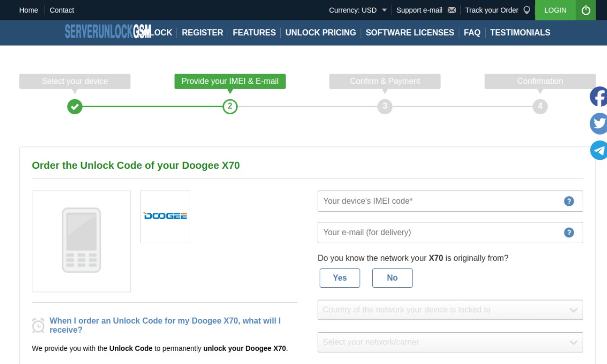Image resolution: width=607 pixels, height=364 pixels.
Task: Open the Currency USD dropdown
Action: point(358,10)
